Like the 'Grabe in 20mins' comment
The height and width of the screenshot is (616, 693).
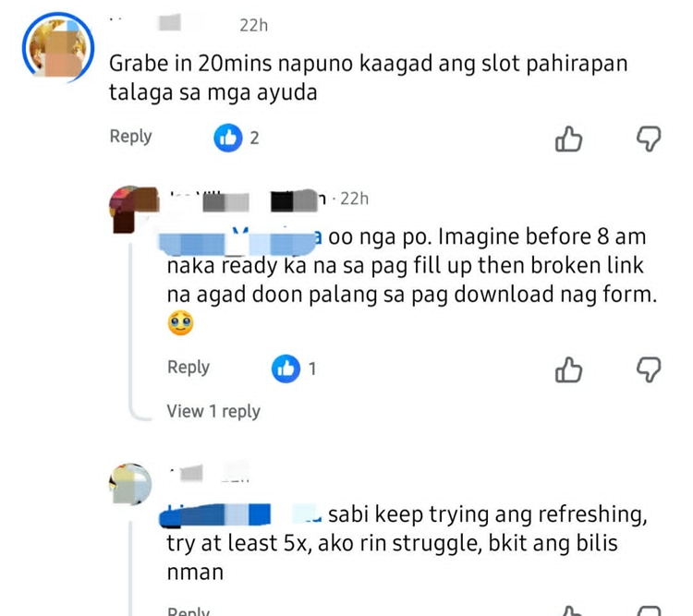pyautogui.click(x=568, y=139)
